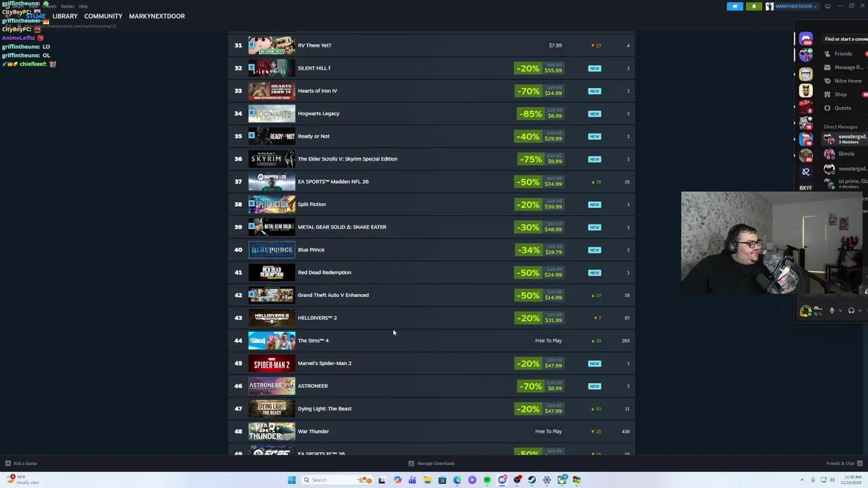Open Friends in Discord sidebar
Image resolution: width=868 pixels, height=488 pixels.
tap(843, 54)
